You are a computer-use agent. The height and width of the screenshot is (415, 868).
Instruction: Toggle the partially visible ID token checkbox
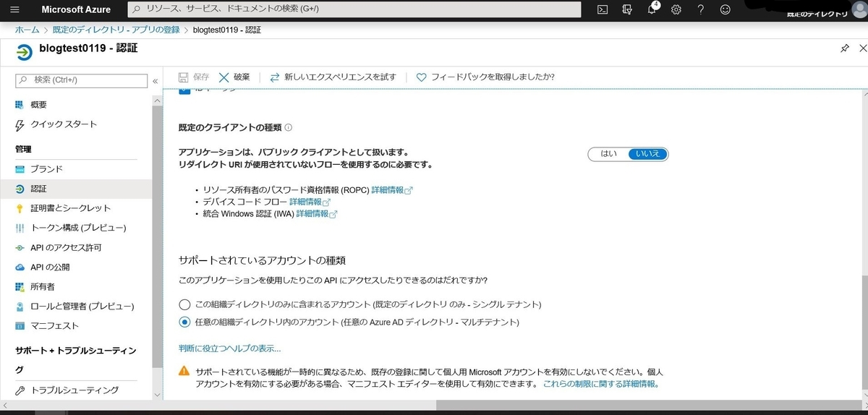pos(184,90)
